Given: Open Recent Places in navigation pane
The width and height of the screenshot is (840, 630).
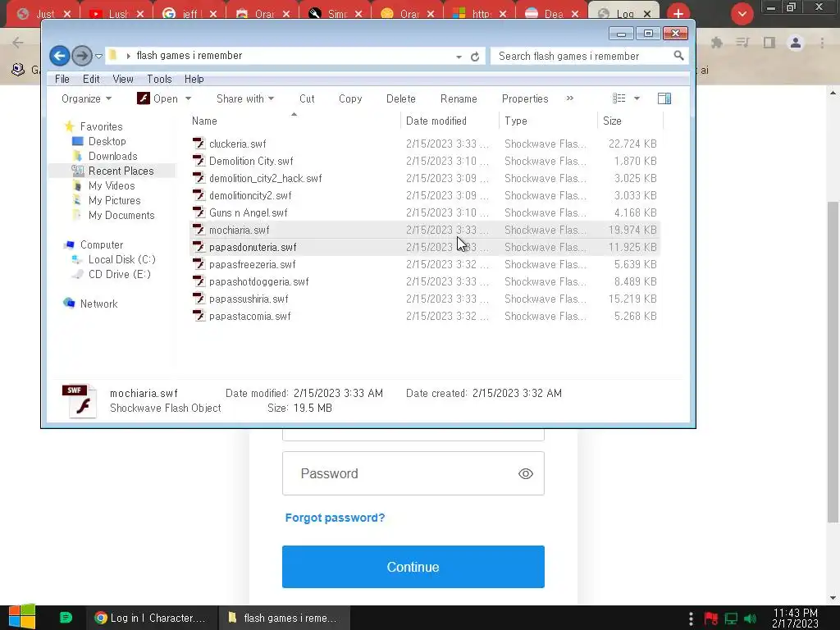Looking at the screenshot, I should pyautogui.click(x=113, y=171).
